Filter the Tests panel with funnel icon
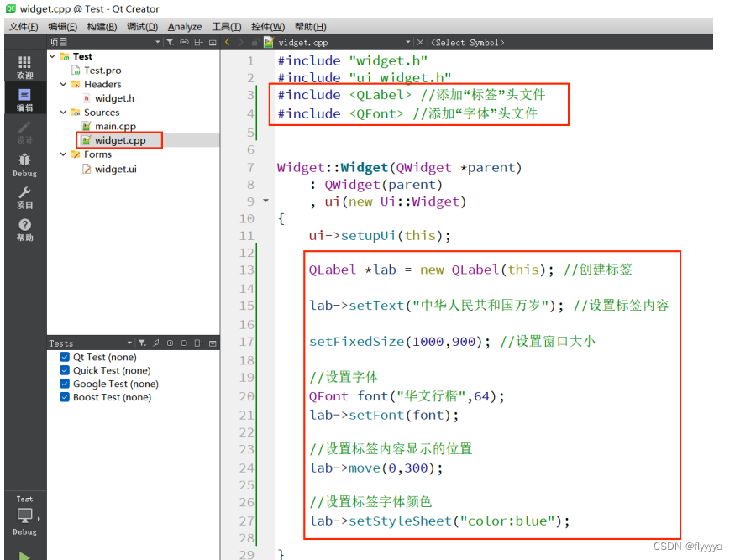 click(x=142, y=343)
